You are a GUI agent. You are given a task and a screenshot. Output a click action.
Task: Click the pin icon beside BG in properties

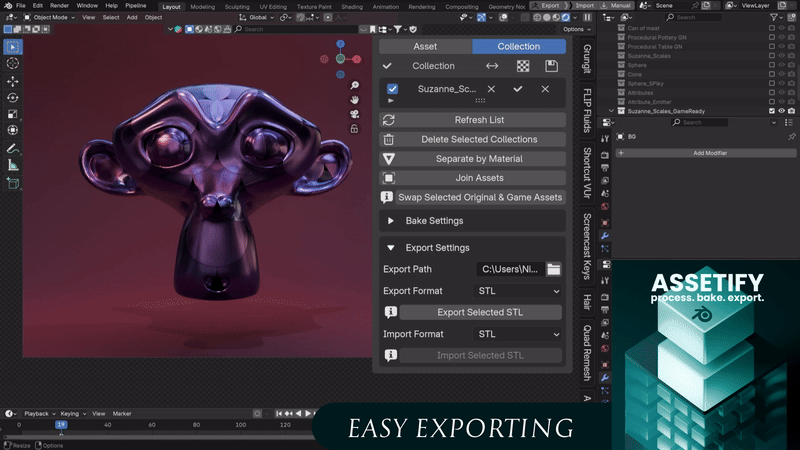pos(792,137)
